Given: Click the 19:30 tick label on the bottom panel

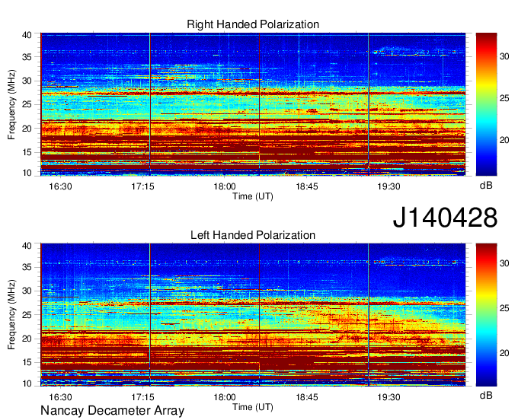Looking at the screenshot, I should click(x=389, y=397).
